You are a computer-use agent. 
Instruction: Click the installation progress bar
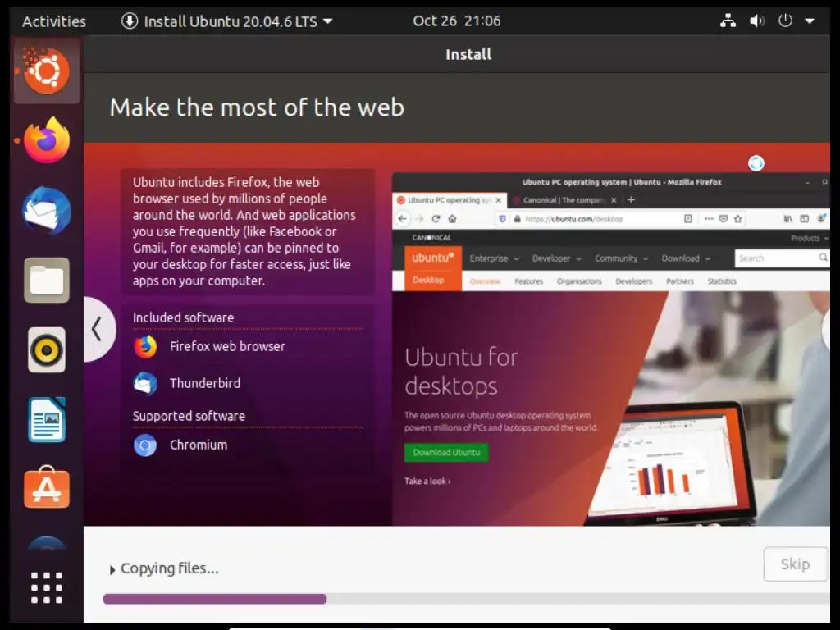pyautogui.click(x=466, y=599)
